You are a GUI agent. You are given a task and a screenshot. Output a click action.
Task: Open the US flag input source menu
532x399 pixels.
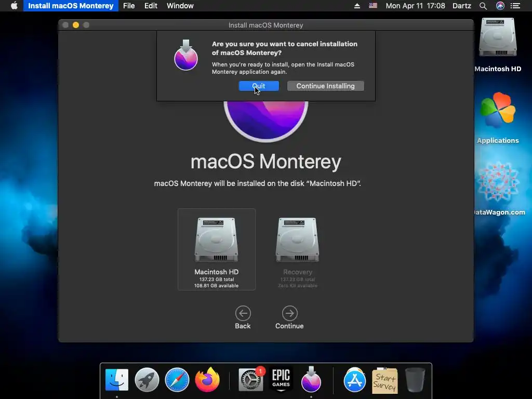[x=373, y=6]
